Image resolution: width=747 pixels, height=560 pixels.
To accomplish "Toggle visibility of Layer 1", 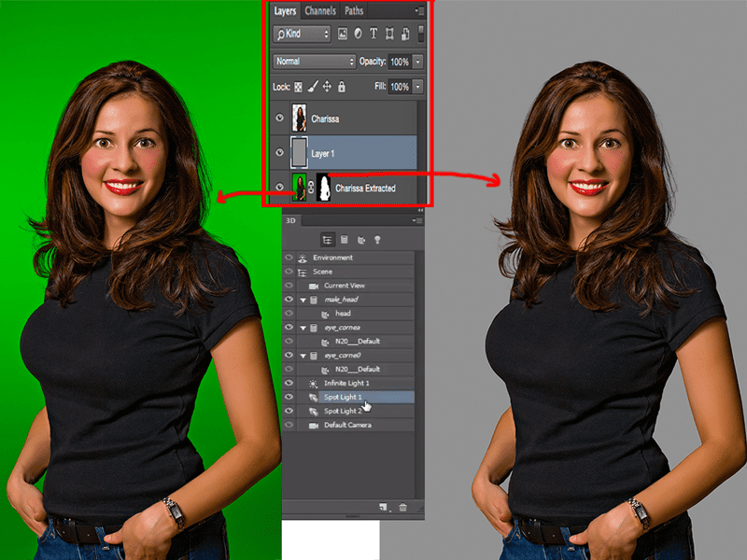I will click(x=279, y=153).
